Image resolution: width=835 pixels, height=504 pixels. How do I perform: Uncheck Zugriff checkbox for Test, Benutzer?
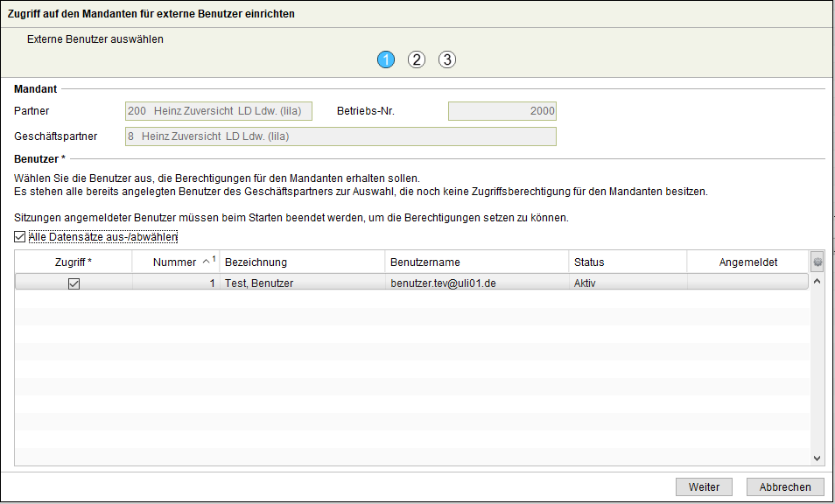pos(74,283)
